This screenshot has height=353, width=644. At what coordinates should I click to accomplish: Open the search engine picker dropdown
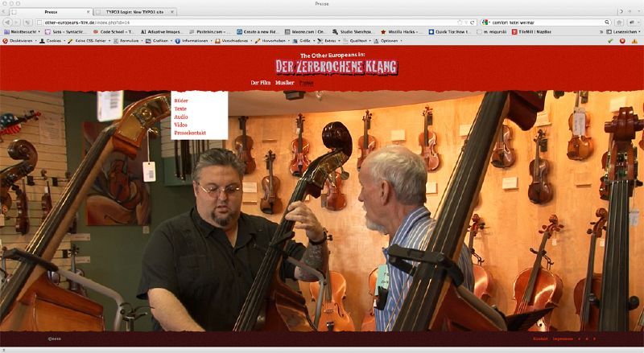click(485, 23)
